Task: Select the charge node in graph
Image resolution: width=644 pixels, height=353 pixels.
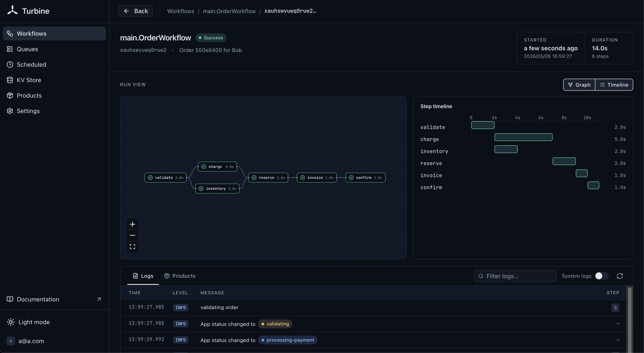Action: coord(217,167)
